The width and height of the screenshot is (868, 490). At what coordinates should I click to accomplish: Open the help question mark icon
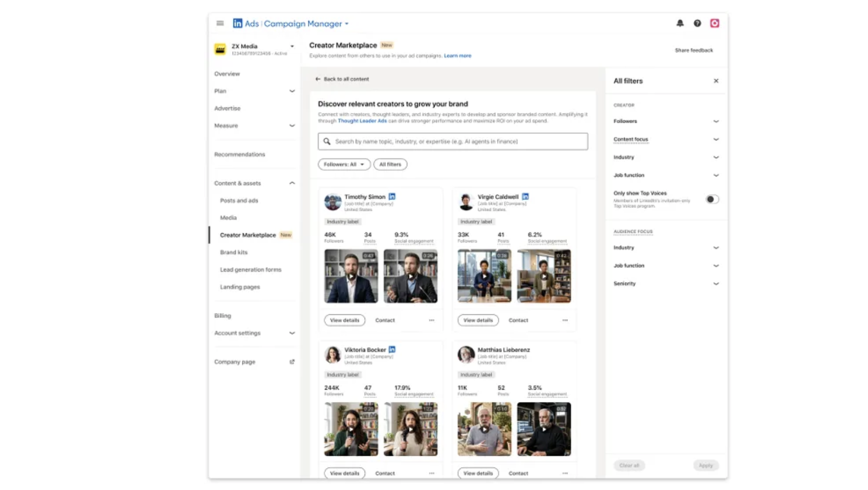697,23
